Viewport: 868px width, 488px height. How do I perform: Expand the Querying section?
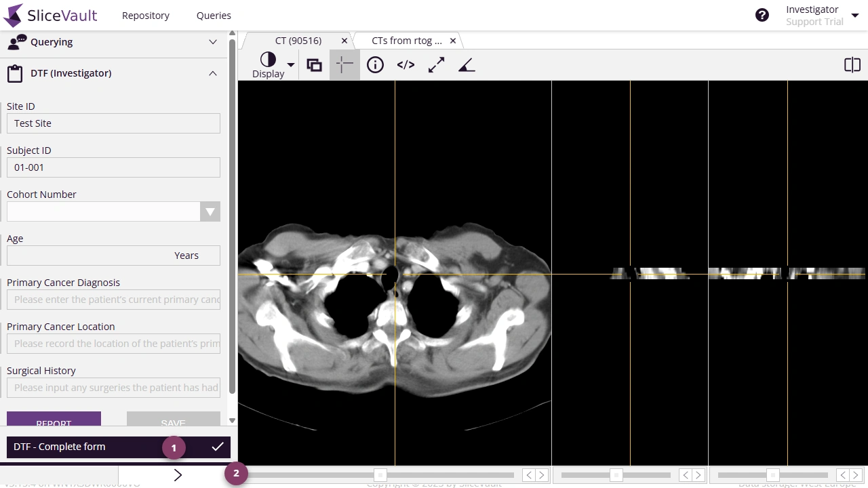click(213, 42)
